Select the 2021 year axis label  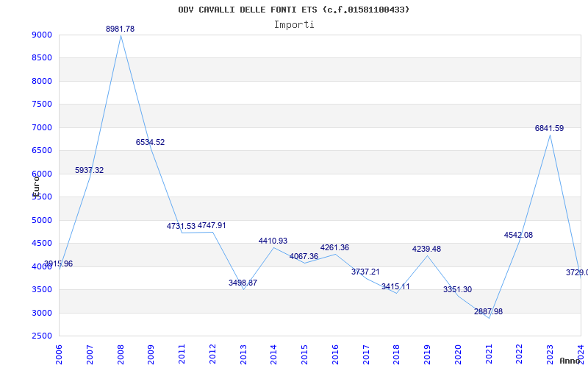click(x=489, y=355)
